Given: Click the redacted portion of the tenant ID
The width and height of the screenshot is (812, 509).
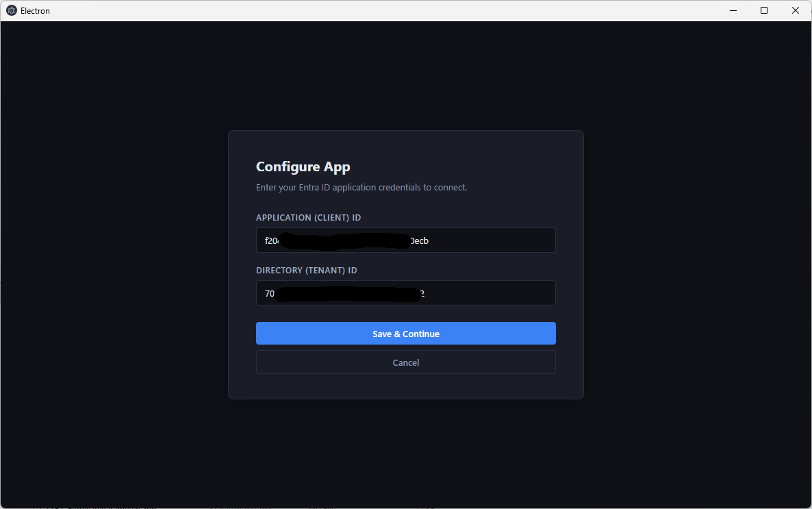Looking at the screenshot, I should pyautogui.click(x=346, y=293).
